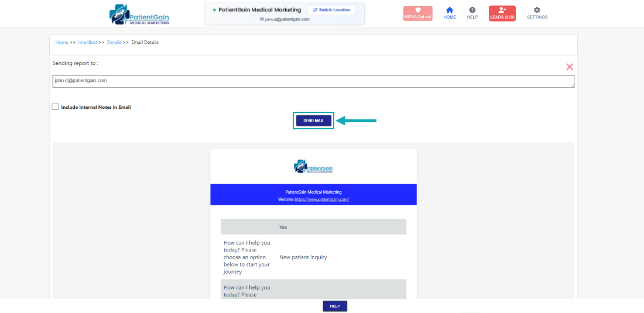The height and width of the screenshot is (313, 644).
Task: Click the Home breadcrumb link
Action: pos(61,42)
